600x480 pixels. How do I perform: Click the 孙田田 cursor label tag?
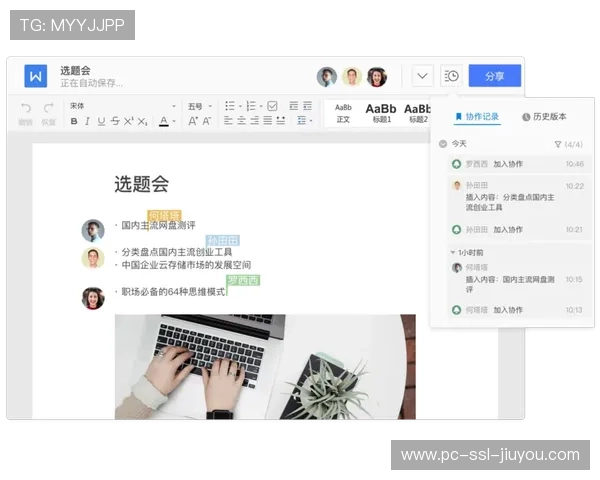point(223,240)
